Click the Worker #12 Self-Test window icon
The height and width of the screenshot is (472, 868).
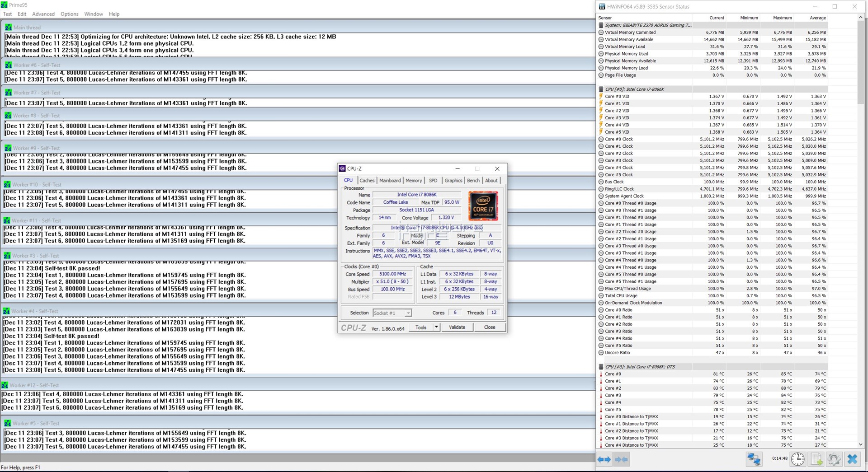5,385
